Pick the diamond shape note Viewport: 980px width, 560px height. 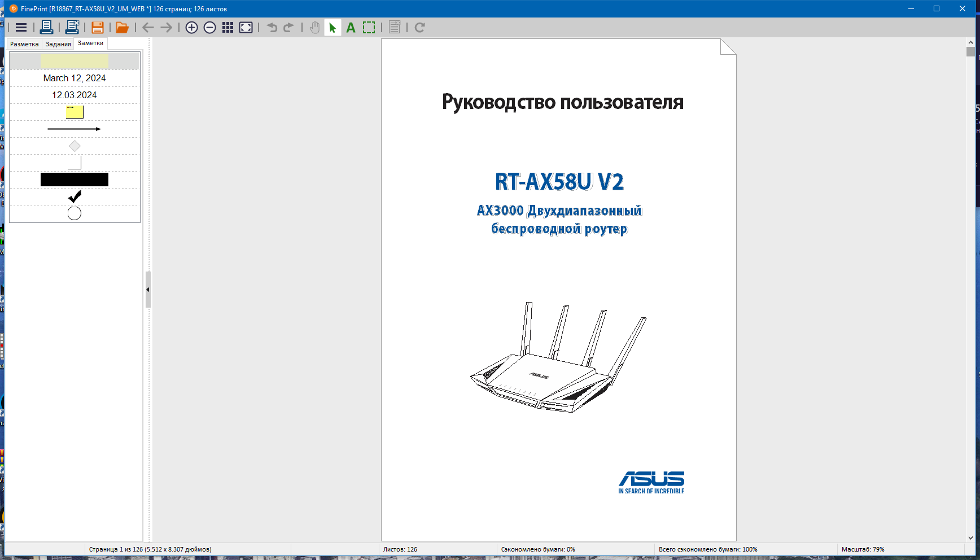point(75,146)
